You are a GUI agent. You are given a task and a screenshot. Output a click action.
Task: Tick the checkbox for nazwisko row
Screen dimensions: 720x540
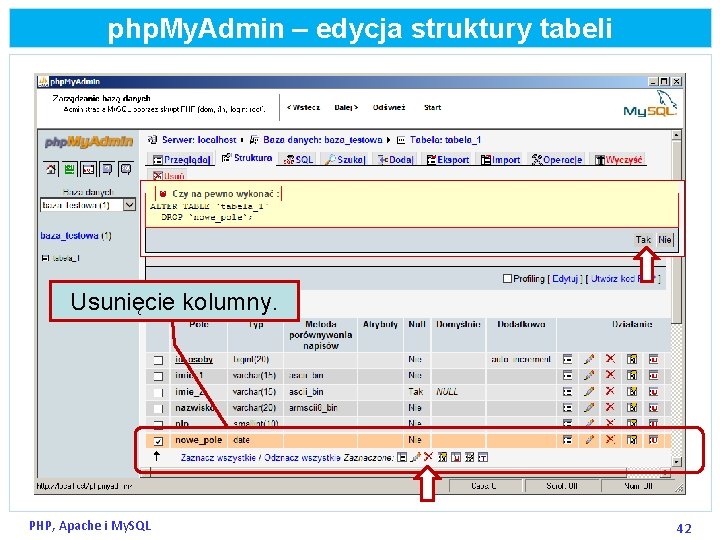click(x=158, y=408)
